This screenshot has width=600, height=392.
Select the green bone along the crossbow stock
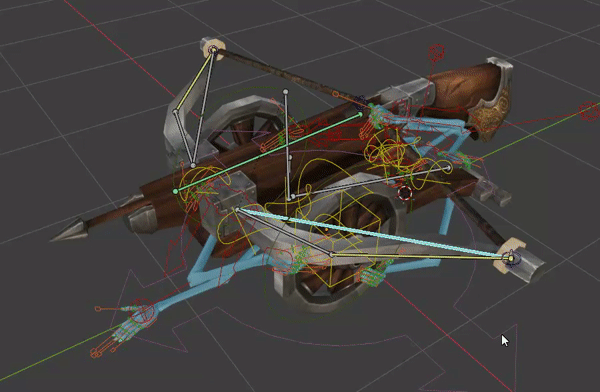tap(267, 152)
